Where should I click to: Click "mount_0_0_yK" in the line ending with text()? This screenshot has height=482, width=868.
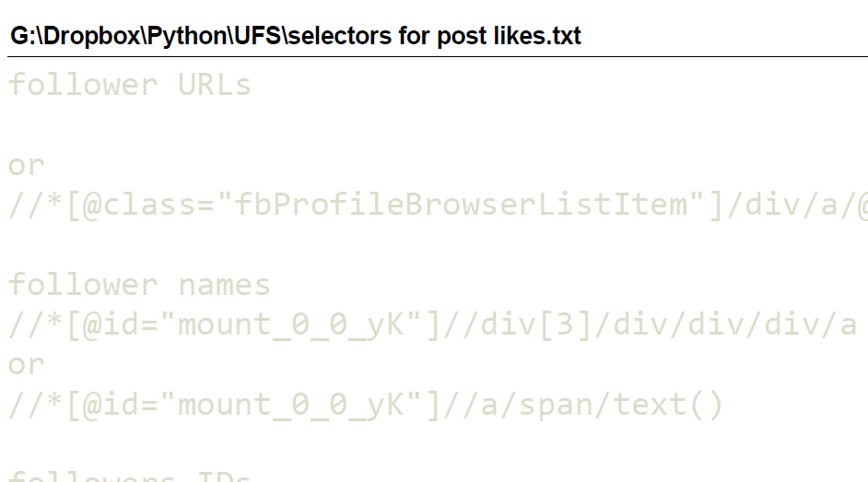(x=290, y=405)
